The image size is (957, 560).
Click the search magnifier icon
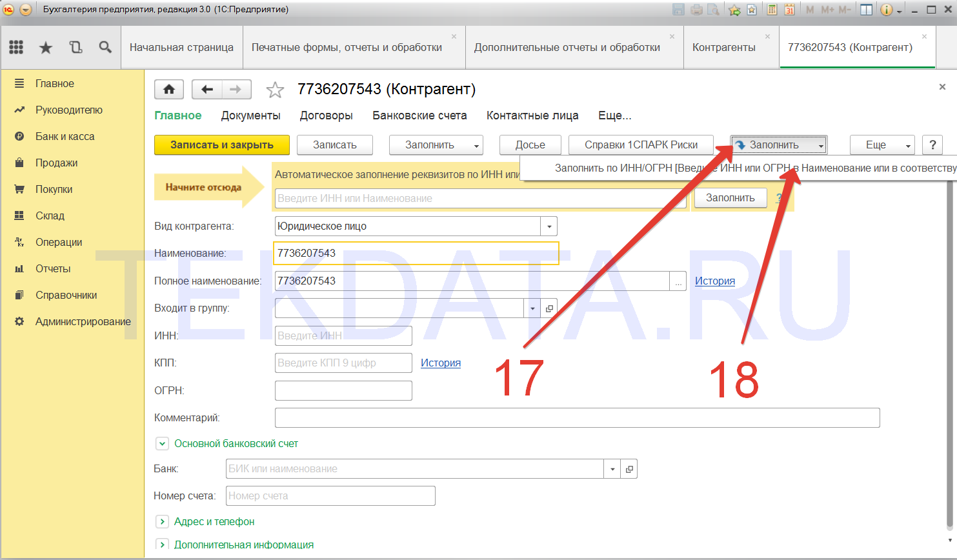click(105, 47)
